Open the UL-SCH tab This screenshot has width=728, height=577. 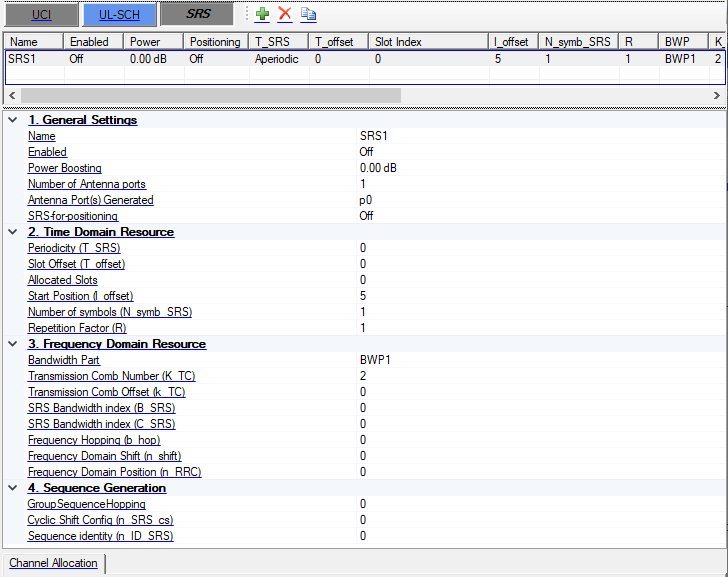[x=119, y=14]
